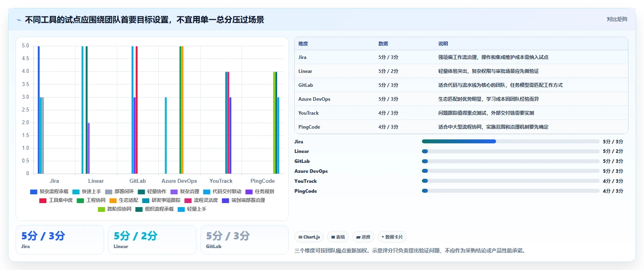Viewport: 644px width, 270px height.
Task: Hide the 轻量协作 legend series
Action: click(152, 192)
